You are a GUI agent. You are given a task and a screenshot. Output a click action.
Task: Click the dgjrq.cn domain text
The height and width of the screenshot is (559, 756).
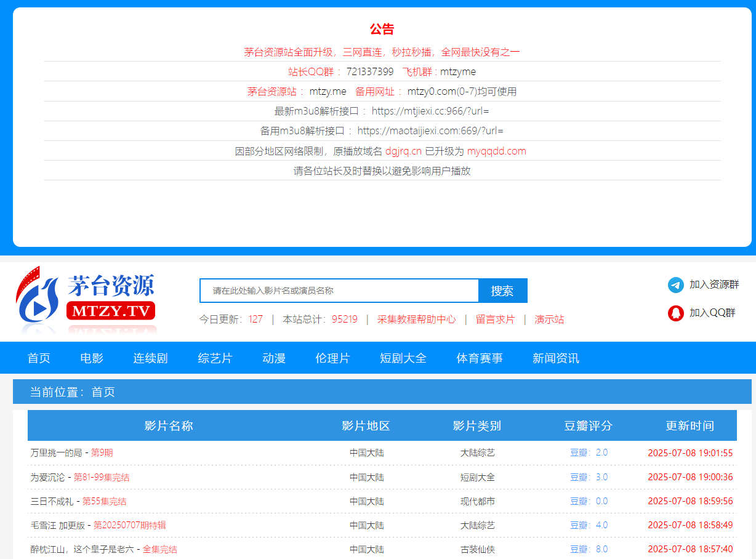click(404, 151)
